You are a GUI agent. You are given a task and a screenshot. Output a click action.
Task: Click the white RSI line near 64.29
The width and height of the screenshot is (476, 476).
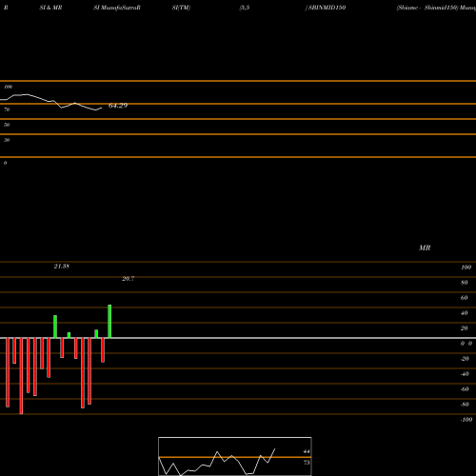[50, 101]
